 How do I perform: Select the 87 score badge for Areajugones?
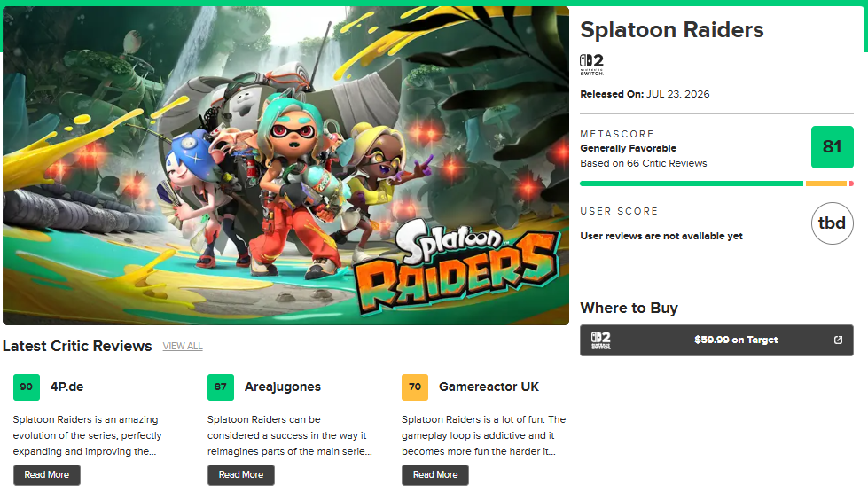pos(221,387)
